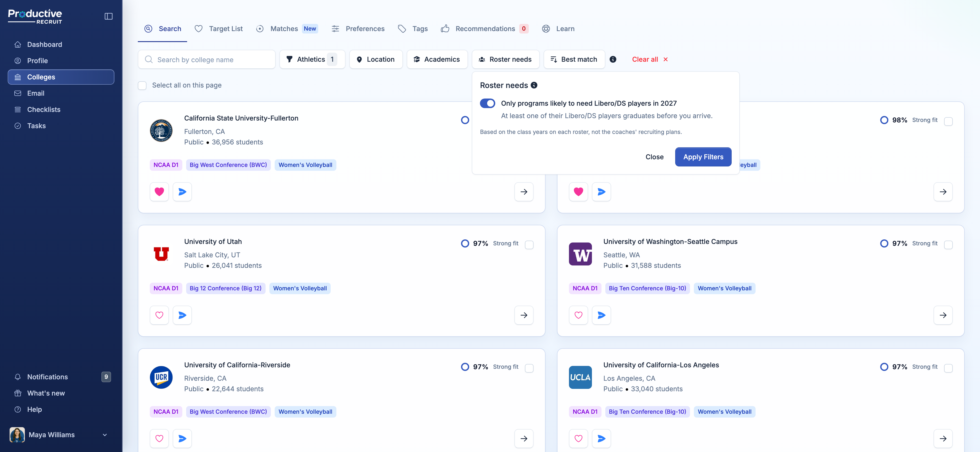Select University of Utah checkbox

tap(529, 244)
